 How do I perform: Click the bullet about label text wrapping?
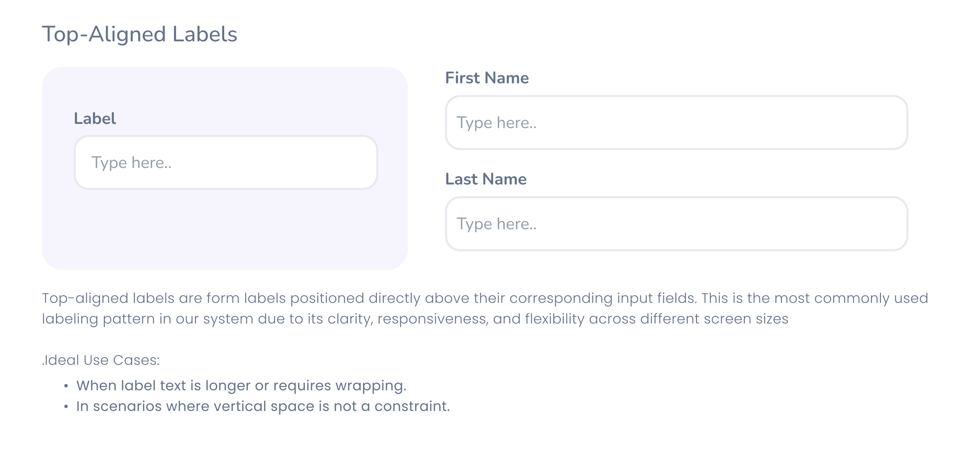(x=241, y=386)
